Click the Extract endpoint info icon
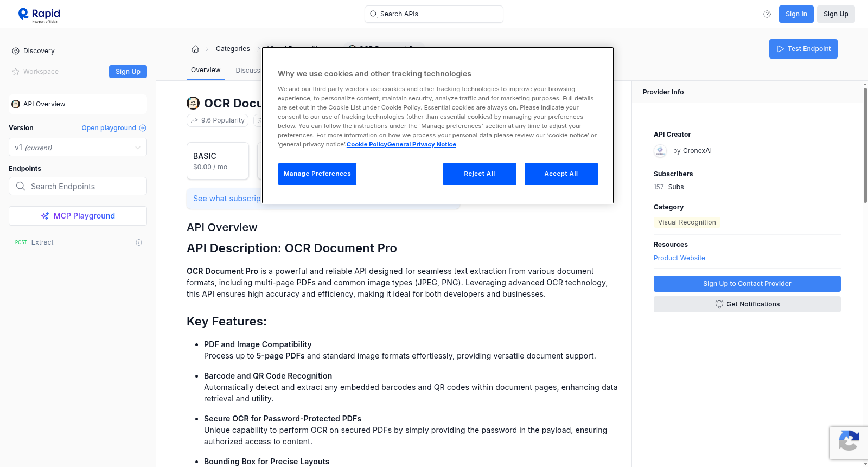 [139, 242]
